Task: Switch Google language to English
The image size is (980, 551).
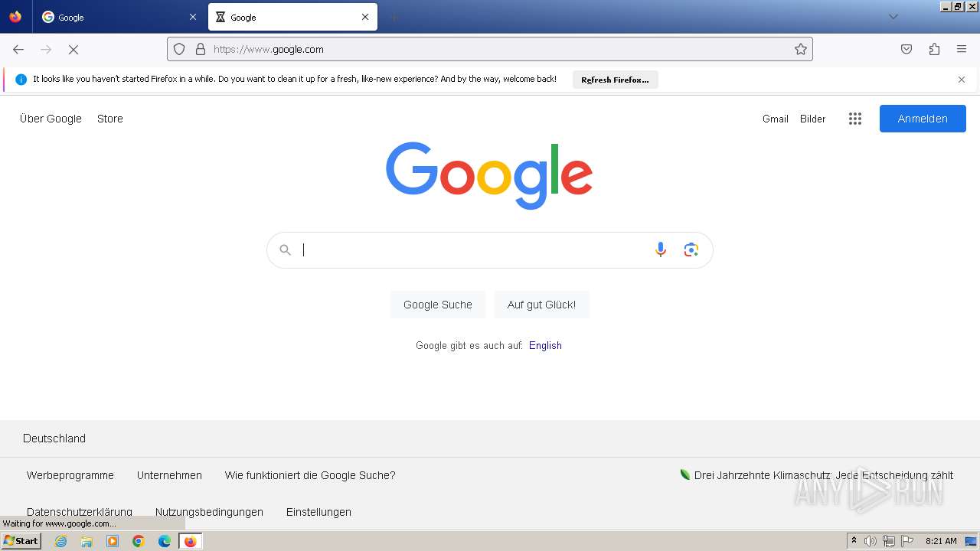Action: pos(545,345)
